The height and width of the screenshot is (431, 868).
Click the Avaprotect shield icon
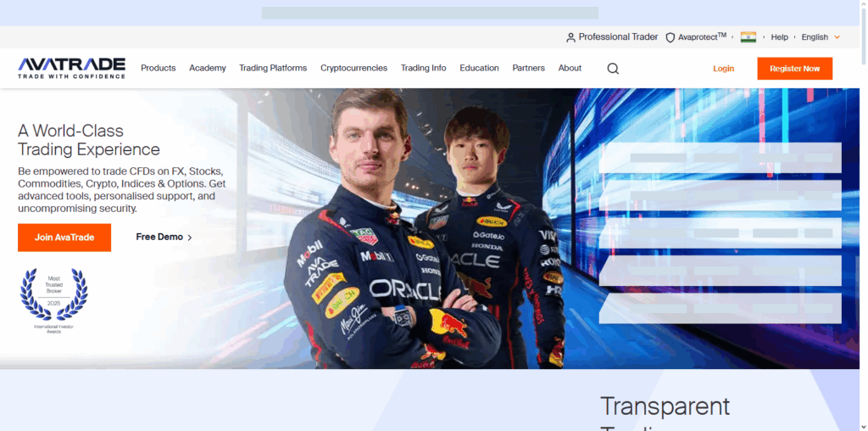(x=670, y=37)
